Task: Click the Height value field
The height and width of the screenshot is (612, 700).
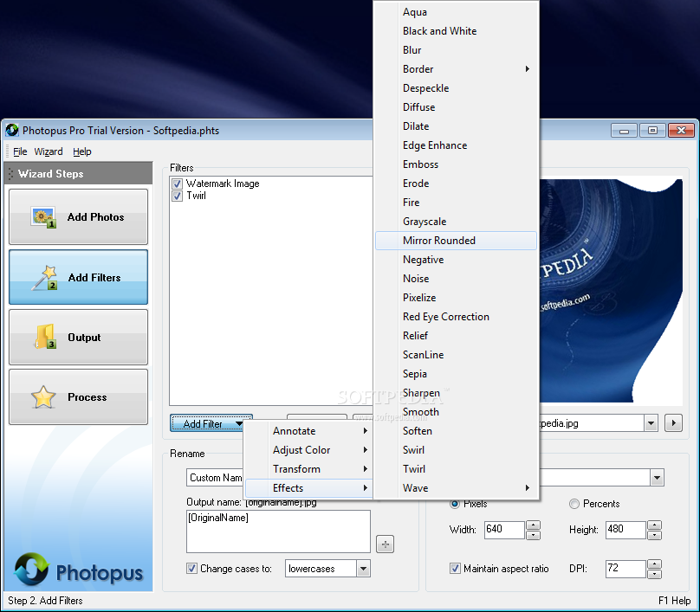Action: tap(625, 530)
